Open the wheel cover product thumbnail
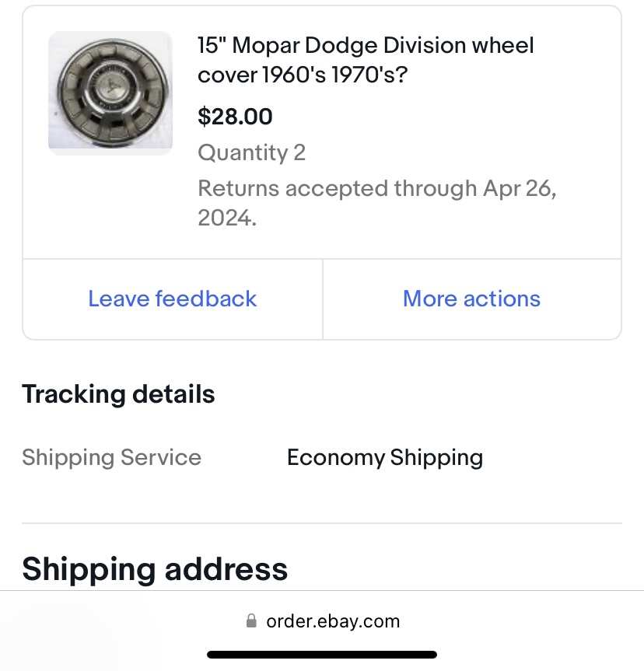Viewport: 644px width, 671px height. (x=110, y=93)
